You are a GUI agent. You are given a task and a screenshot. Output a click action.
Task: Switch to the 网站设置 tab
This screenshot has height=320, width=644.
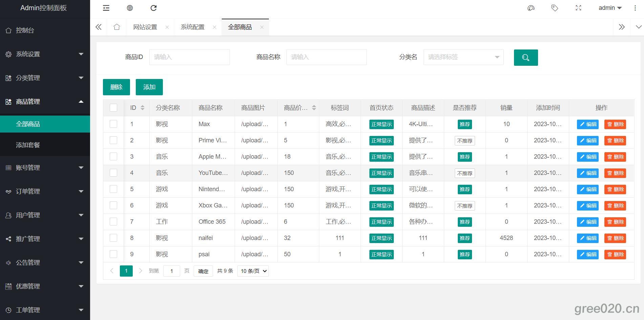145,27
